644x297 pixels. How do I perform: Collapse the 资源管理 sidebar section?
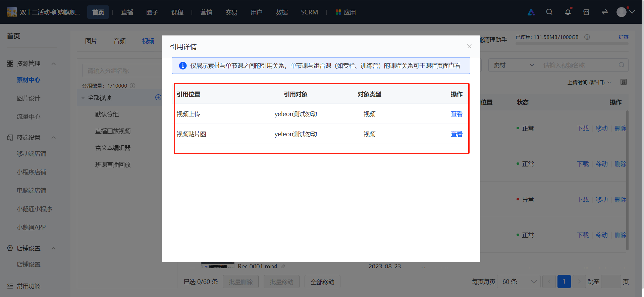point(54,64)
